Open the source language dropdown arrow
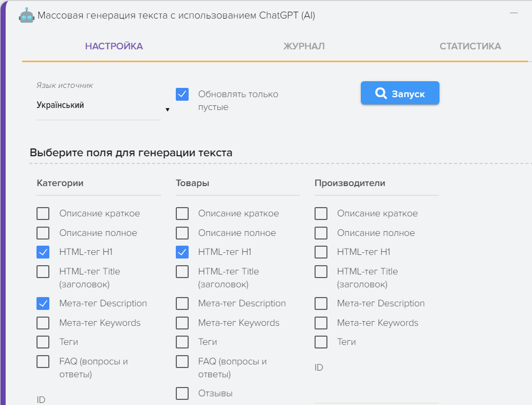The height and width of the screenshot is (405, 532). tap(167, 109)
